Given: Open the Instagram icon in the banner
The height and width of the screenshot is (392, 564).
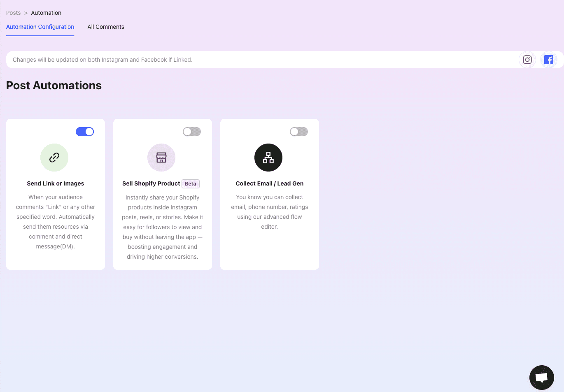Looking at the screenshot, I should pos(527,59).
